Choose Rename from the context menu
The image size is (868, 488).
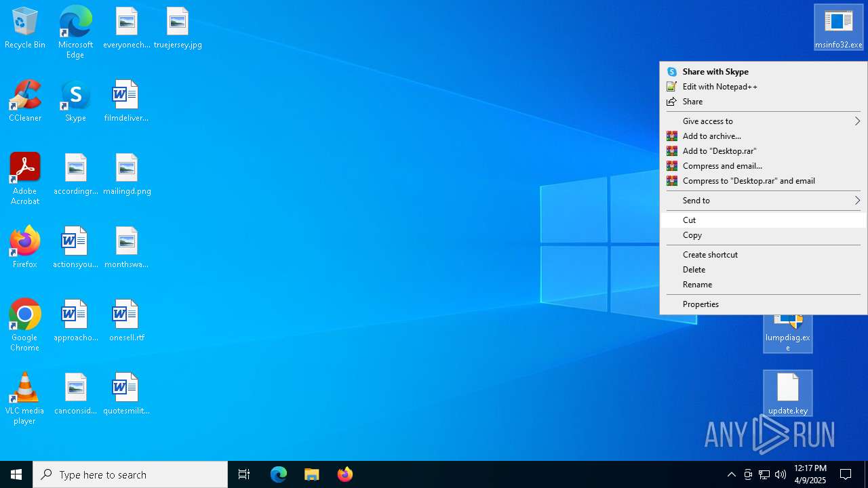click(763, 285)
